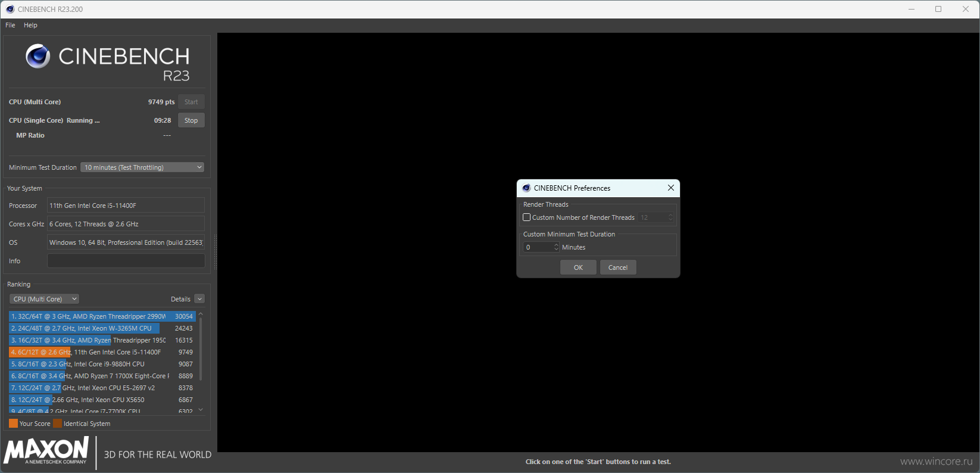Click the dotted splitter handle beside the system panel
This screenshot has width=980, height=473.
(x=215, y=253)
